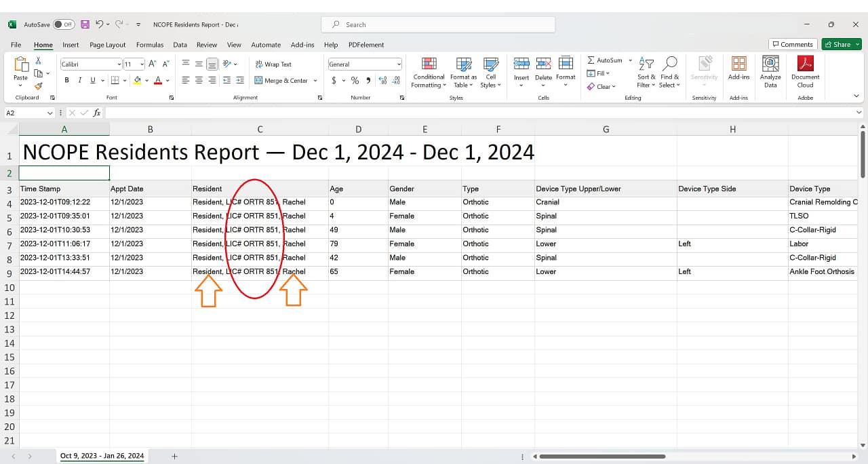Switch to the Formulas tab

tap(149, 45)
